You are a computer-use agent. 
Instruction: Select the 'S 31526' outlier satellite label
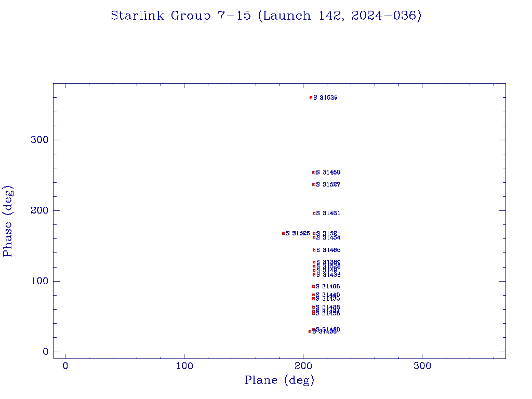click(x=298, y=233)
